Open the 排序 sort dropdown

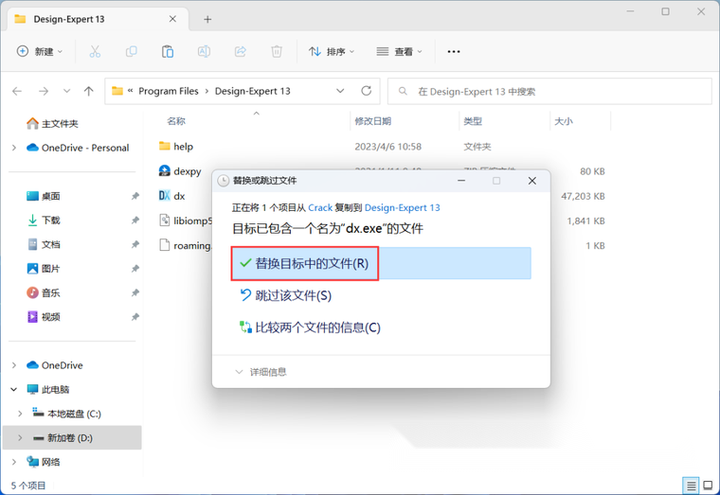332,51
